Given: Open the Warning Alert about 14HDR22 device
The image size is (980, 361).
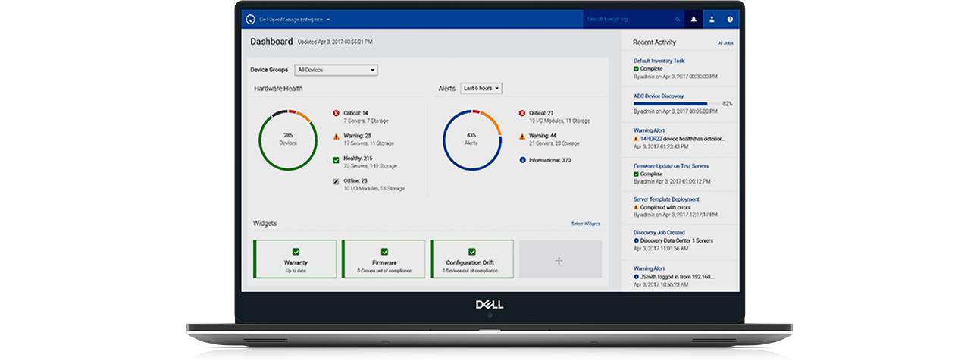Looking at the screenshot, I should click(x=649, y=130).
